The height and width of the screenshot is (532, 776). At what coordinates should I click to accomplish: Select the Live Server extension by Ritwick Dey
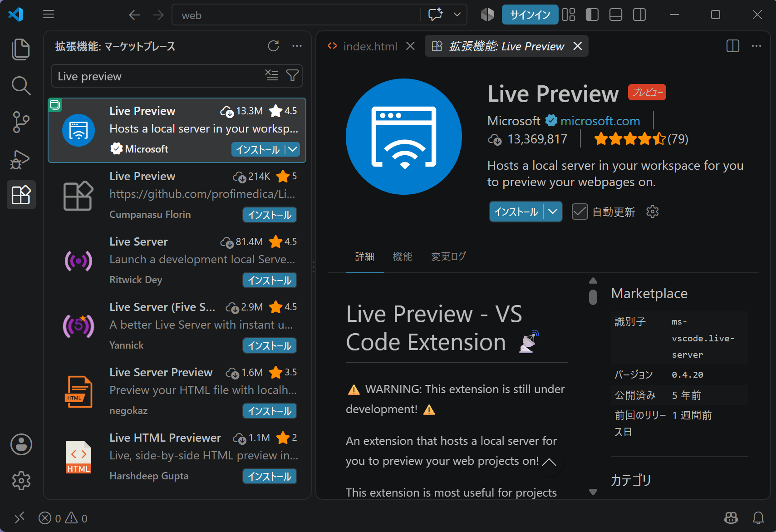(177, 261)
